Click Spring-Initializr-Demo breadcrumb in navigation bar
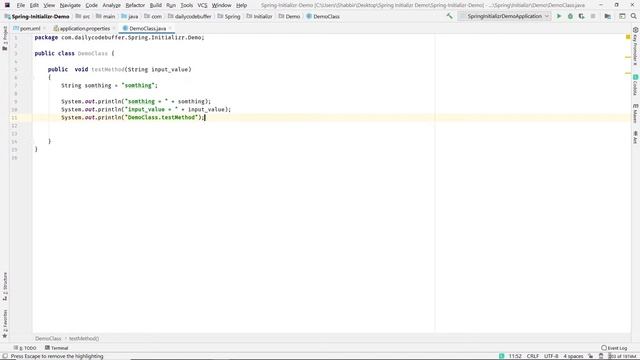The height and width of the screenshot is (360, 640). coord(37,17)
